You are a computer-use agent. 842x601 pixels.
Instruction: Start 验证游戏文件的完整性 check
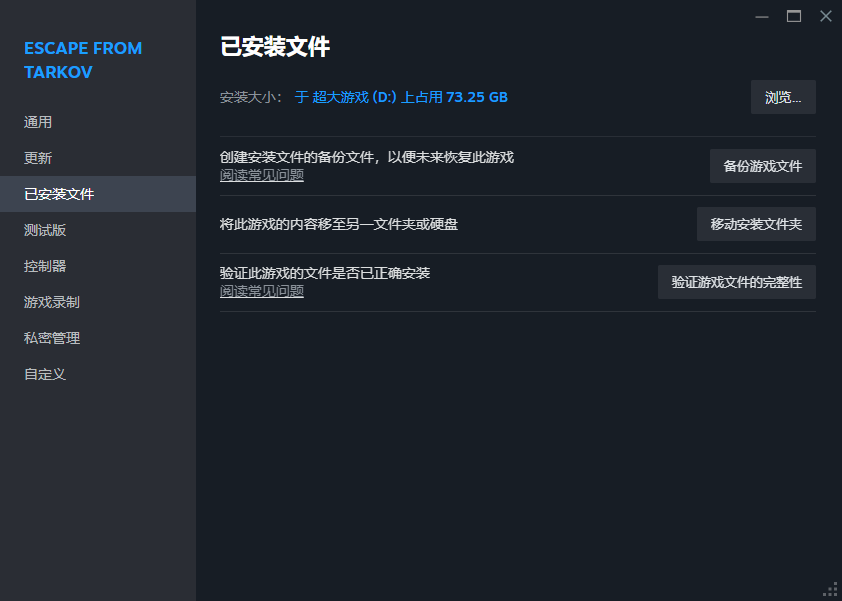coord(736,282)
